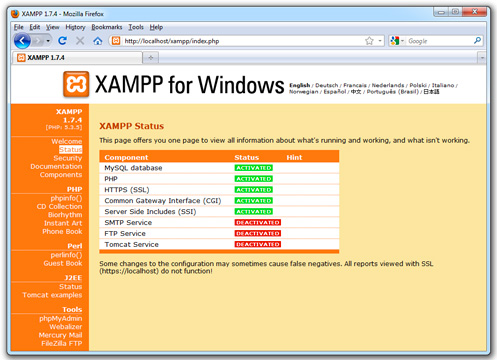
Task: Click the XAMPP logo in the header
Action: coord(76,84)
